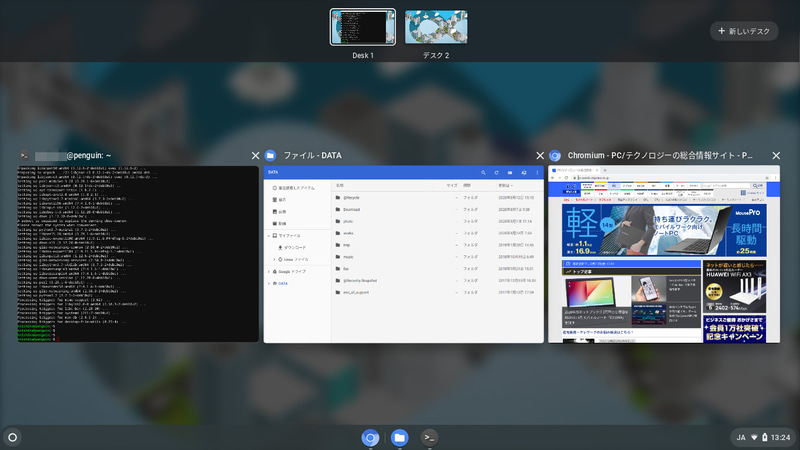Click Chromium back arrow in preview
Screen dimensions: 800x450
coord(553,177)
